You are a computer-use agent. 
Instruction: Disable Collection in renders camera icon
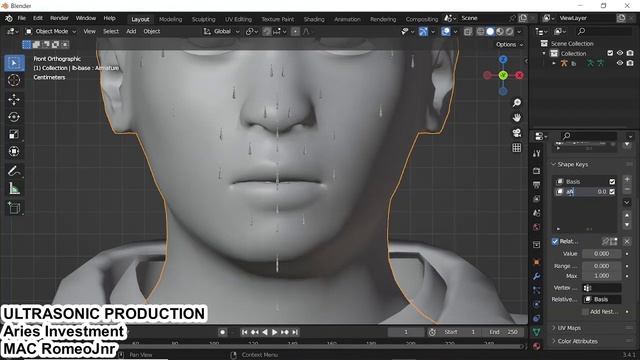(x=630, y=53)
